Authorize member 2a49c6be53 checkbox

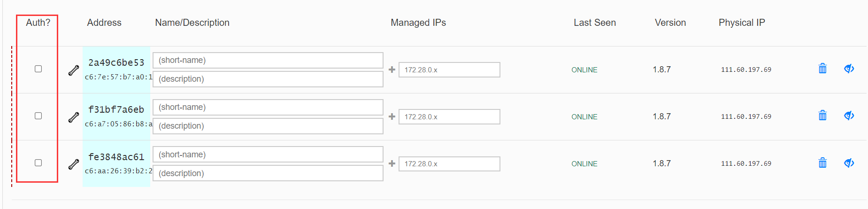click(38, 69)
